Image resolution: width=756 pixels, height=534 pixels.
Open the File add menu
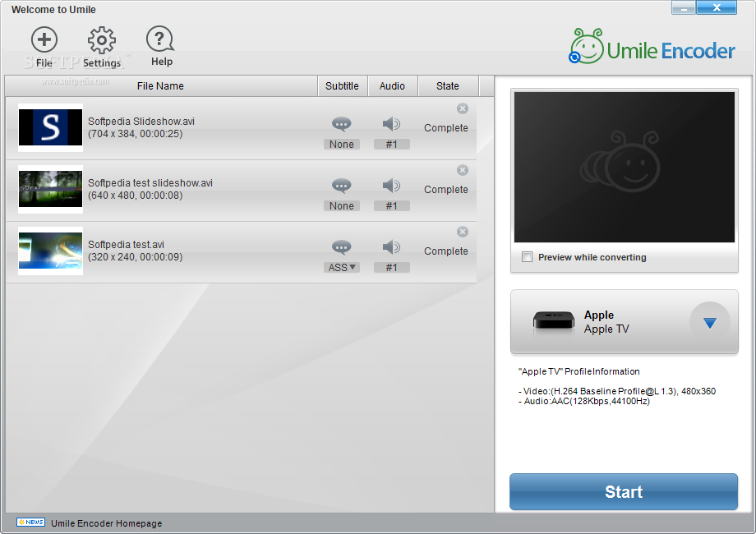pyautogui.click(x=44, y=47)
